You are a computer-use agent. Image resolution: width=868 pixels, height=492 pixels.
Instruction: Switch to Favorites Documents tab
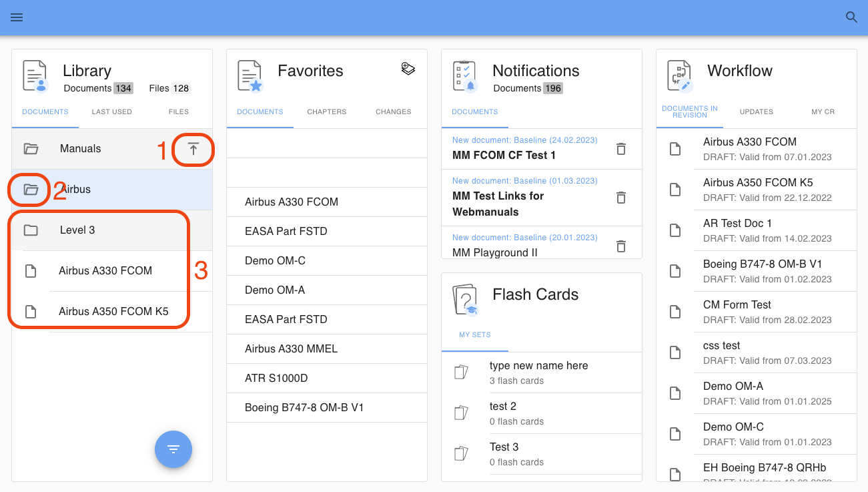pyautogui.click(x=260, y=112)
